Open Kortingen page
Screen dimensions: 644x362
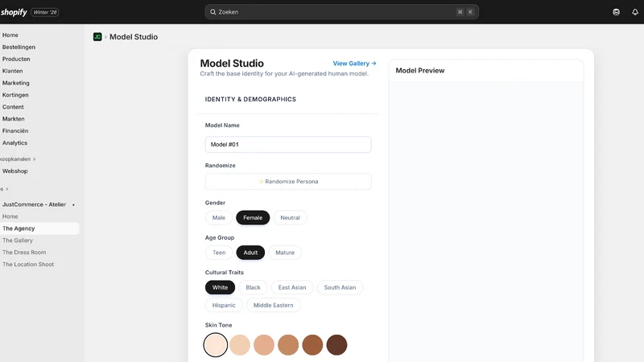pos(15,94)
